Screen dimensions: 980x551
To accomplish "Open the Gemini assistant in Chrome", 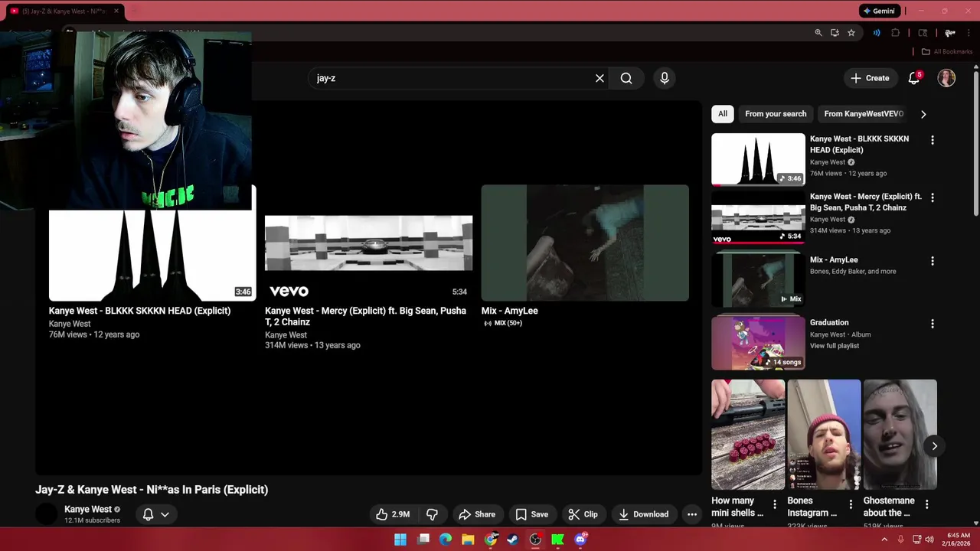I will click(x=879, y=11).
